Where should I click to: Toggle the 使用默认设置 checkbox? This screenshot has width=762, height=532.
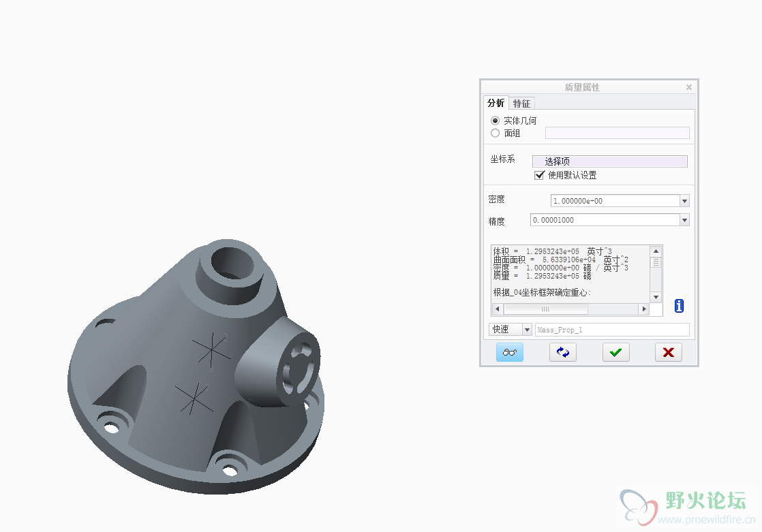click(x=539, y=175)
